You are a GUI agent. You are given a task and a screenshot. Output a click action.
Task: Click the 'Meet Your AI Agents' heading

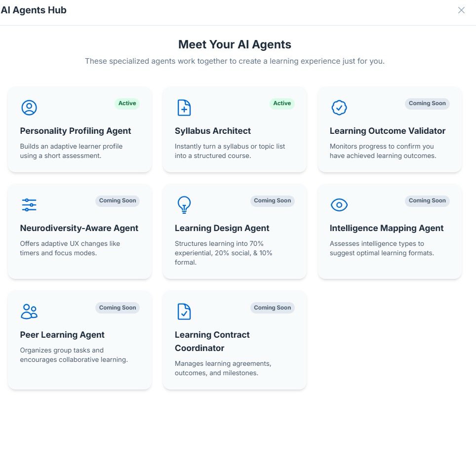coord(235,44)
